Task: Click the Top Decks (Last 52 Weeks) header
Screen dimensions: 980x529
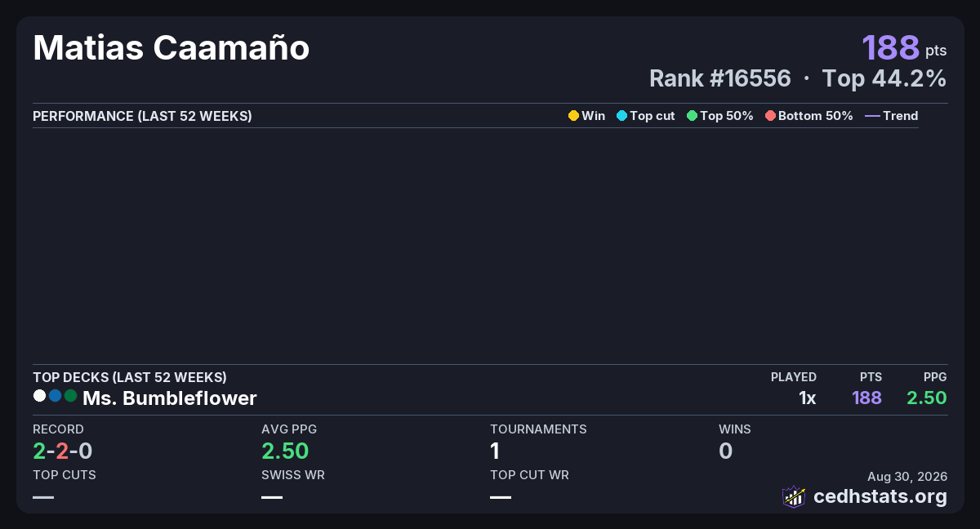Action: click(x=130, y=377)
